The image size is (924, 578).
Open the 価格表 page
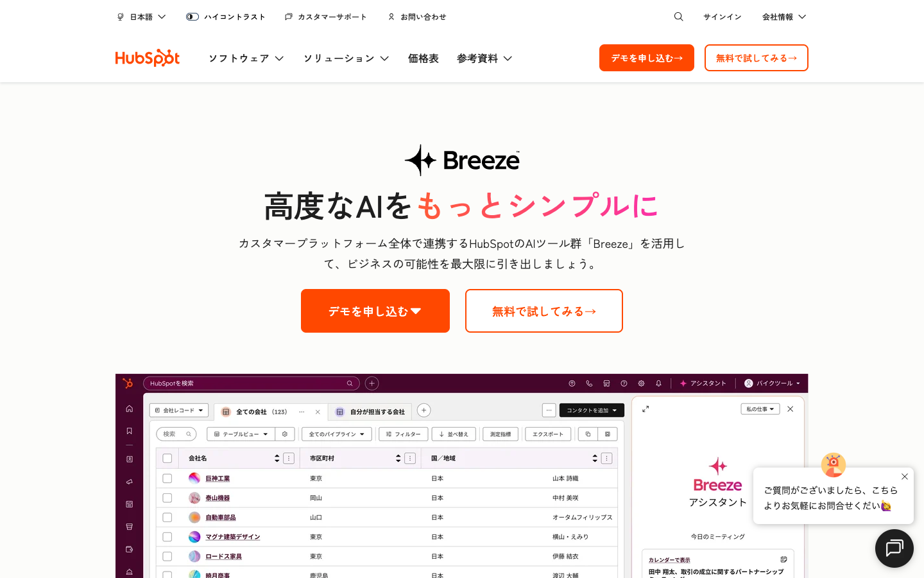tap(423, 58)
